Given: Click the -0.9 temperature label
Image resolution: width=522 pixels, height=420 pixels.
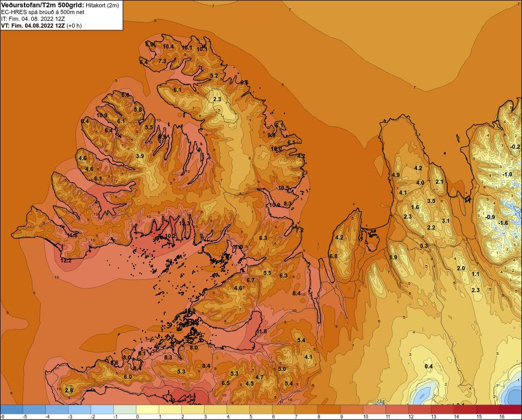Looking at the screenshot, I should tap(490, 217).
